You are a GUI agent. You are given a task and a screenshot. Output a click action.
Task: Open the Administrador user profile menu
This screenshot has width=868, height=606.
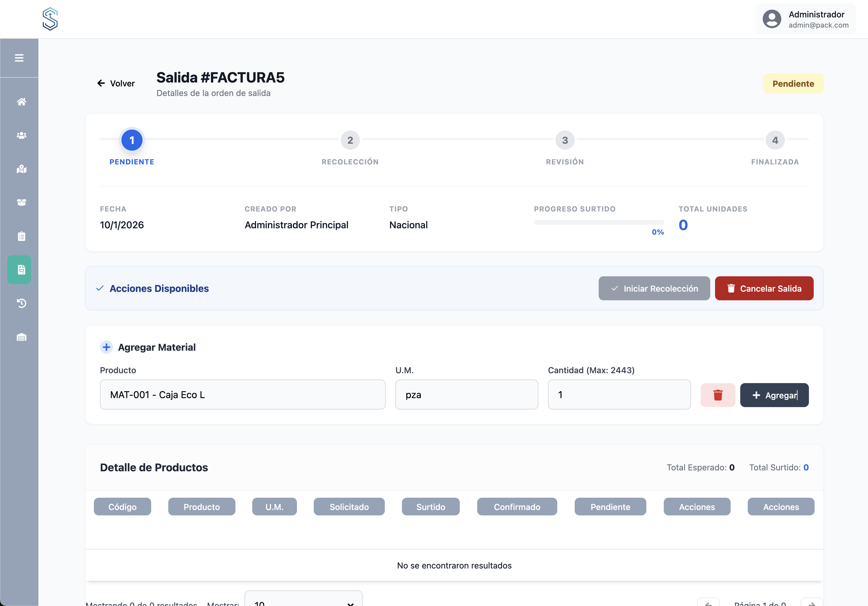point(805,19)
